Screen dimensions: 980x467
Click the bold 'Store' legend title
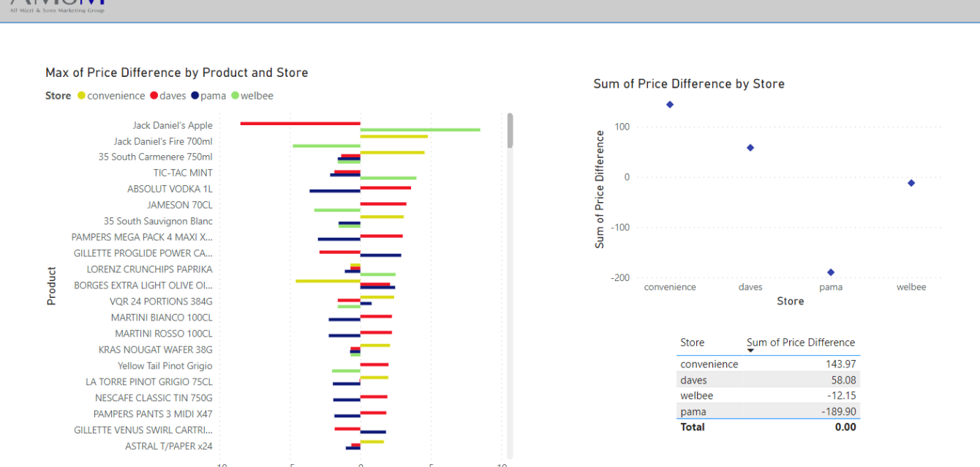(x=59, y=96)
